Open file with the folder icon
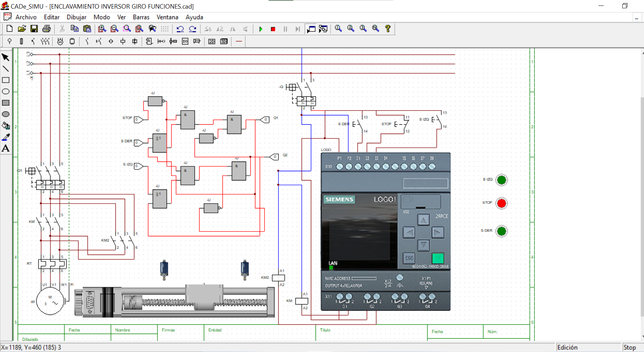The image size is (644, 352). pyautogui.click(x=22, y=29)
